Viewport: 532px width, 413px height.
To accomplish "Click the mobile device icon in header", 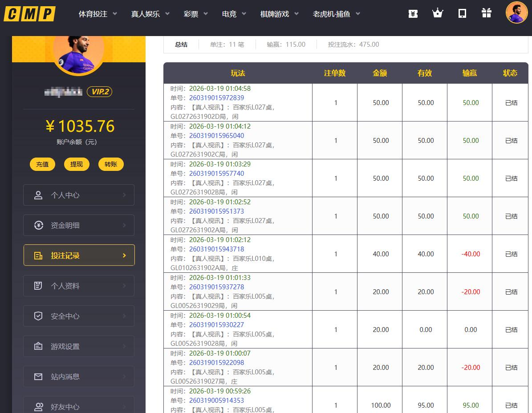I will point(462,13).
